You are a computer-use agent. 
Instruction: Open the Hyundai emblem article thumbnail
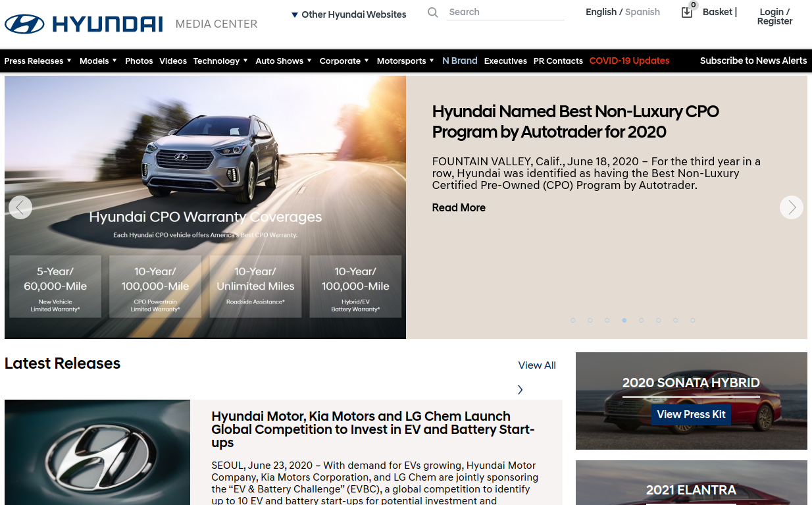pos(97,452)
